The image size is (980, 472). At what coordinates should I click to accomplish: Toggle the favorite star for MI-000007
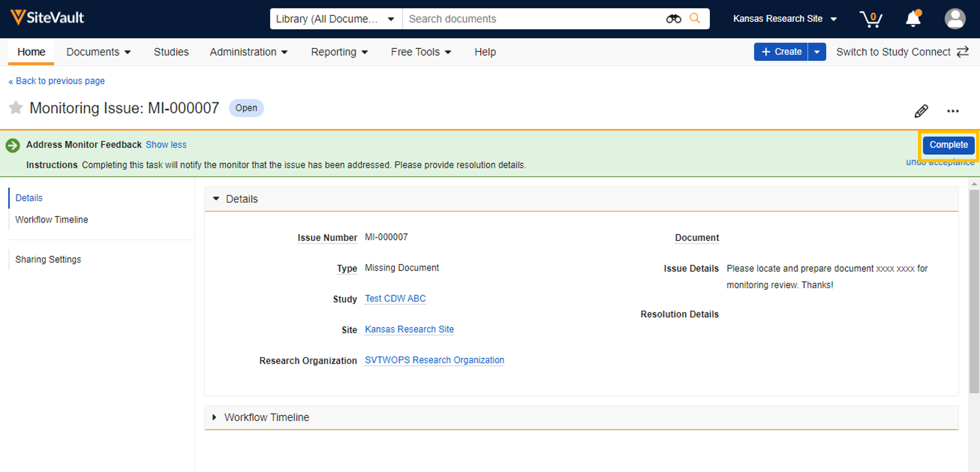(x=16, y=108)
